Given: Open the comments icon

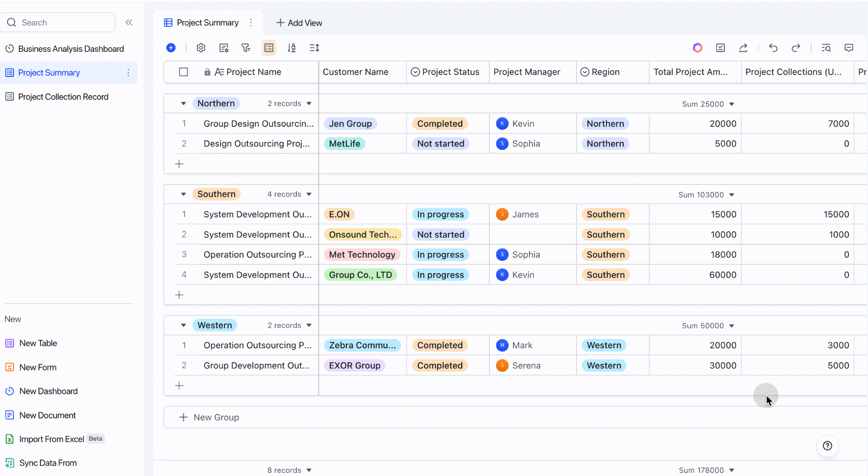Looking at the screenshot, I should click(849, 48).
